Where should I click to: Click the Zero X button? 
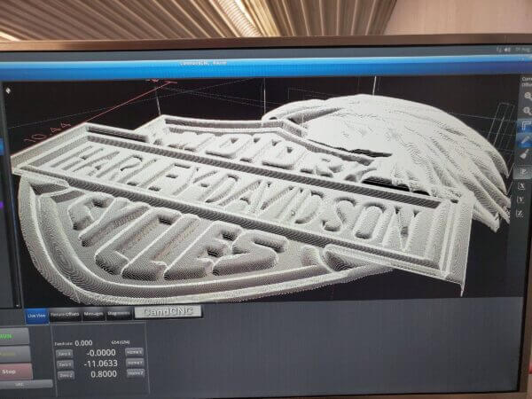point(64,354)
